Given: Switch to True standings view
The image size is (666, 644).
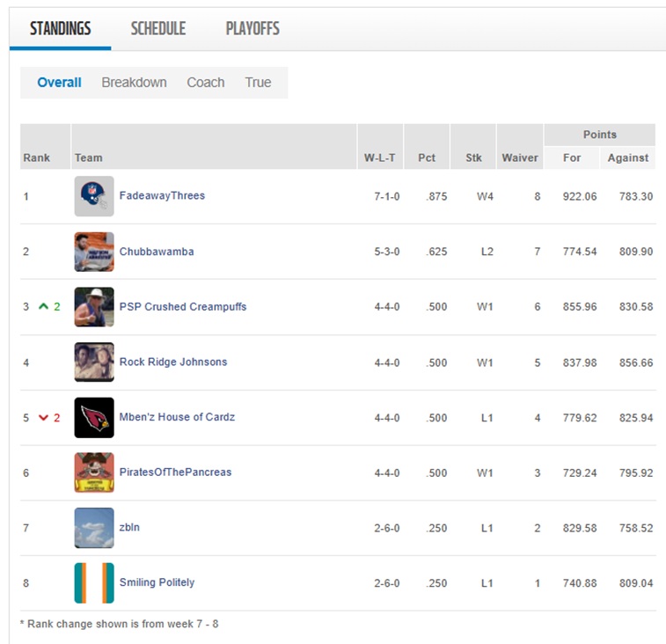Looking at the screenshot, I should click(258, 82).
